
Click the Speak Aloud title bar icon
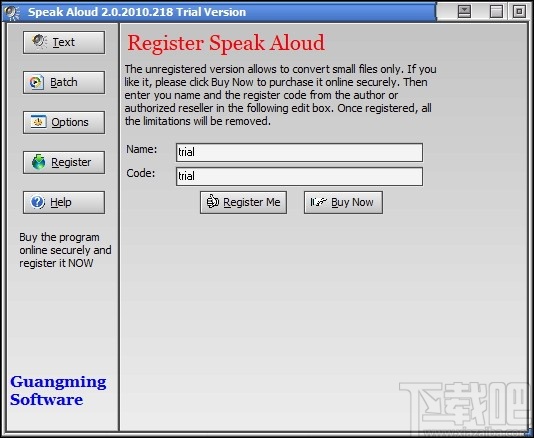point(12,12)
